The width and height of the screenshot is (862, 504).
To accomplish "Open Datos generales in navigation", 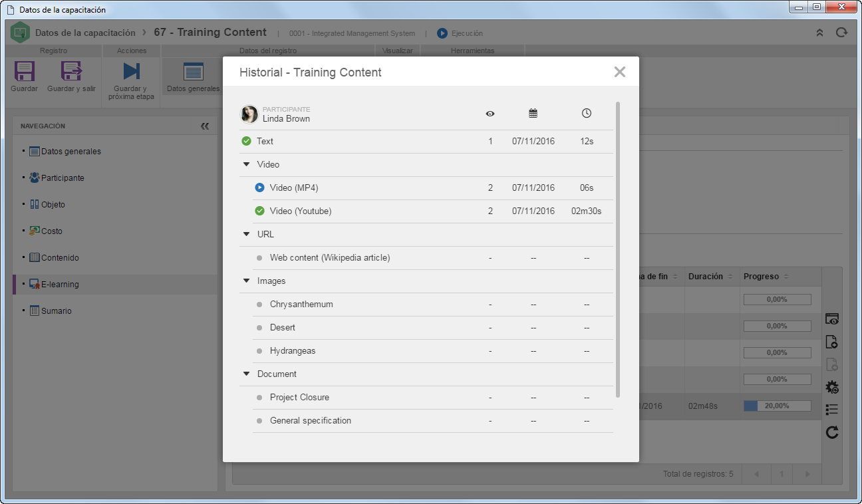I will (x=71, y=151).
